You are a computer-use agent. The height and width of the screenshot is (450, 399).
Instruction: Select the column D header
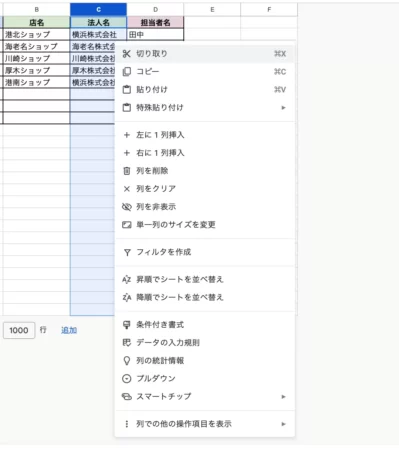pos(155,9)
